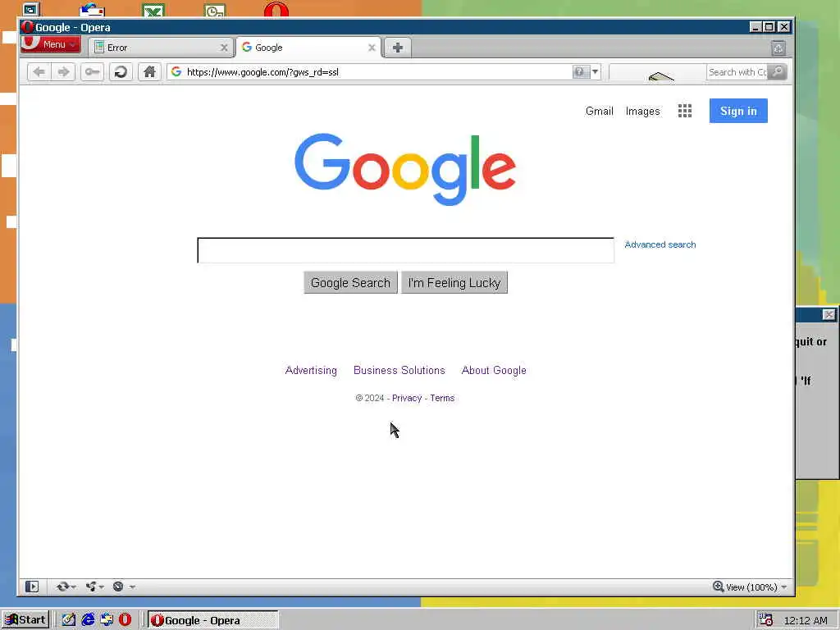Open the Images link
Viewport: 840px width, 630px height.
coord(642,111)
